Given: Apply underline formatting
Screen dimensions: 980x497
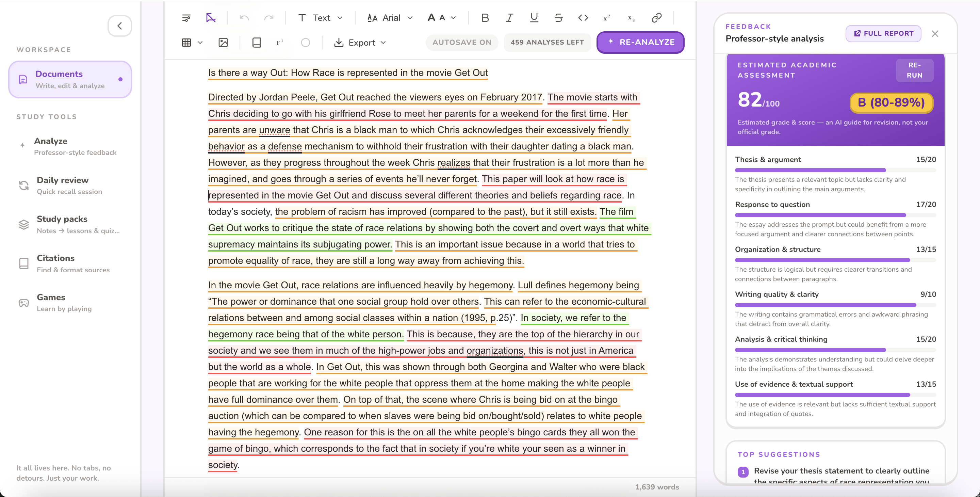Looking at the screenshot, I should click(x=534, y=18).
